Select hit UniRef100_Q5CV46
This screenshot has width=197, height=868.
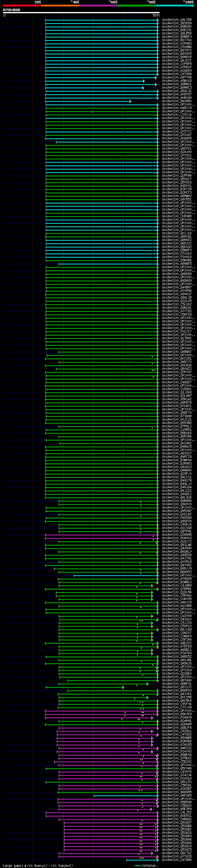(177, 769)
